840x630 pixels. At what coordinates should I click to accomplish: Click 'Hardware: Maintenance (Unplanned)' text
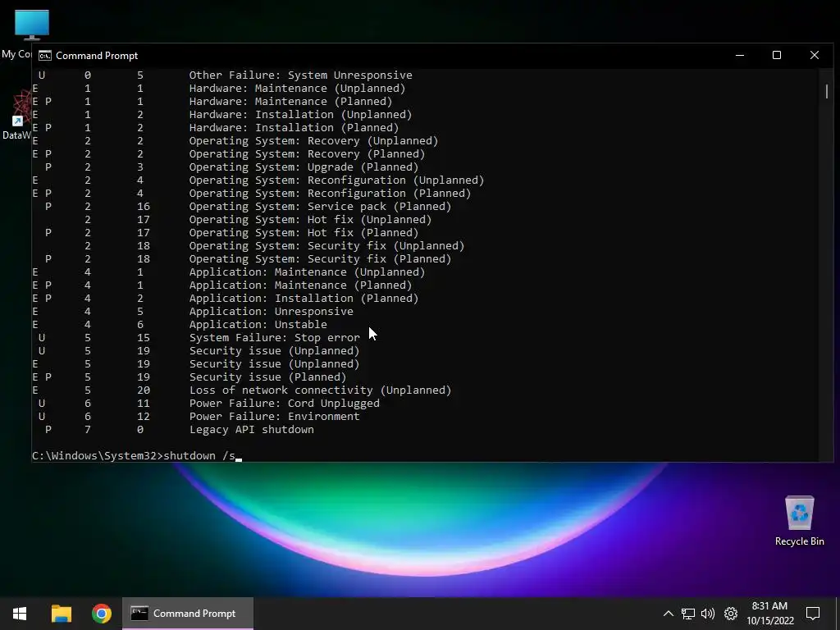click(x=297, y=89)
